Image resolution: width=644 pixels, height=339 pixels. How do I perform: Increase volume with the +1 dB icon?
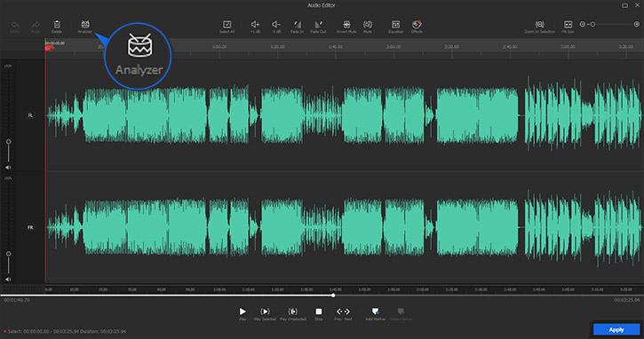pyautogui.click(x=255, y=25)
